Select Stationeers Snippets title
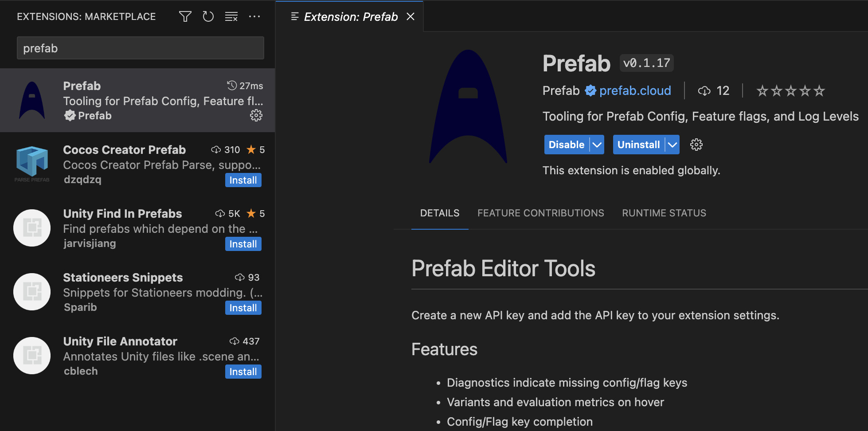Viewport: 868px width, 431px height. (x=123, y=278)
